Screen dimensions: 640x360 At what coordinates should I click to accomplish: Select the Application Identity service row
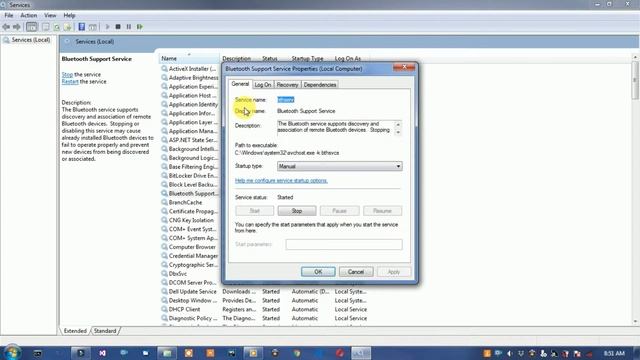[x=190, y=104]
